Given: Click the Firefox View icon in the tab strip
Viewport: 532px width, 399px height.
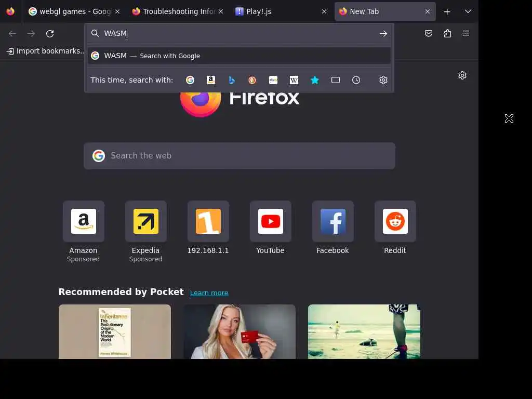Looking at the screenshot, I should pos(10,11).
